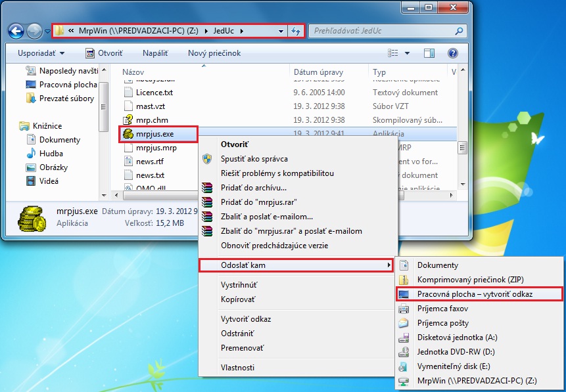566x392 pixels.
Task: Click the magnifier search icon
Action: 459,31
